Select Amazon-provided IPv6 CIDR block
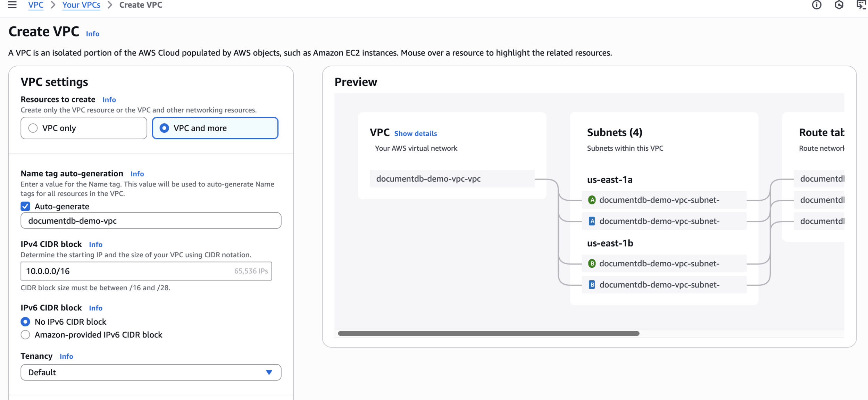This screenshot has width=868, height=400. tap(25, 335)
